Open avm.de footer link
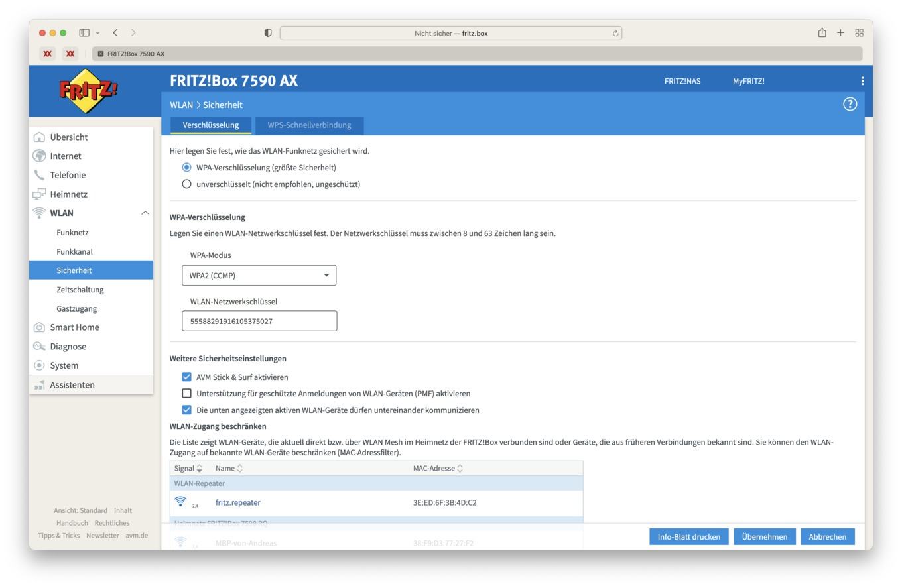The width and height of the screenshot is (902, 588). 137,536
